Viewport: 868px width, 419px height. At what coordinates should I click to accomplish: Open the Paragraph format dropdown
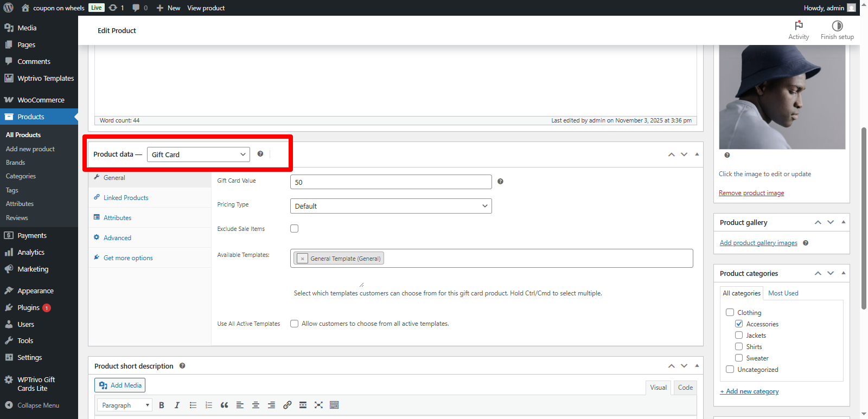click(x=125, y=405)
